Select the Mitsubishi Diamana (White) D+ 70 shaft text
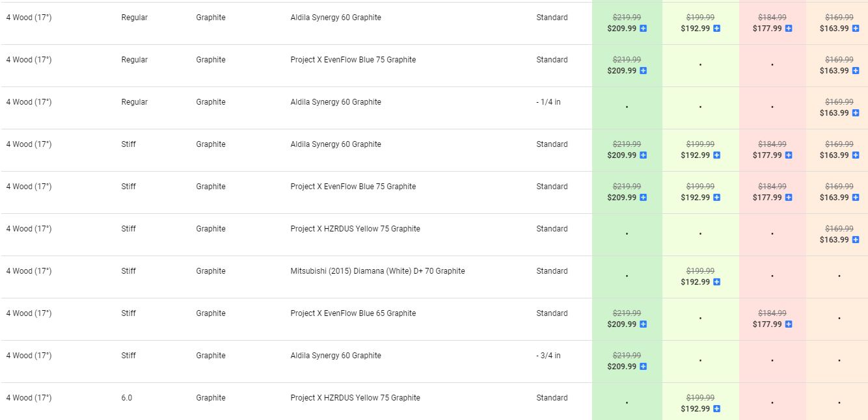This screenshot has width=868, height=420. pyautogui.click(x=377, y=271)
